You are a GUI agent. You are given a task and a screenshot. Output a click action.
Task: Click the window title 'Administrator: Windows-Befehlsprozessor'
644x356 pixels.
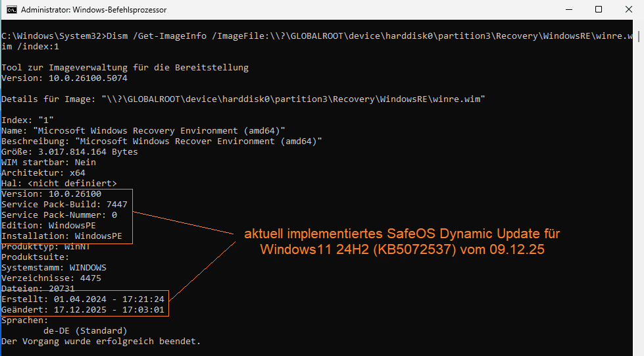tap(93, 10)
